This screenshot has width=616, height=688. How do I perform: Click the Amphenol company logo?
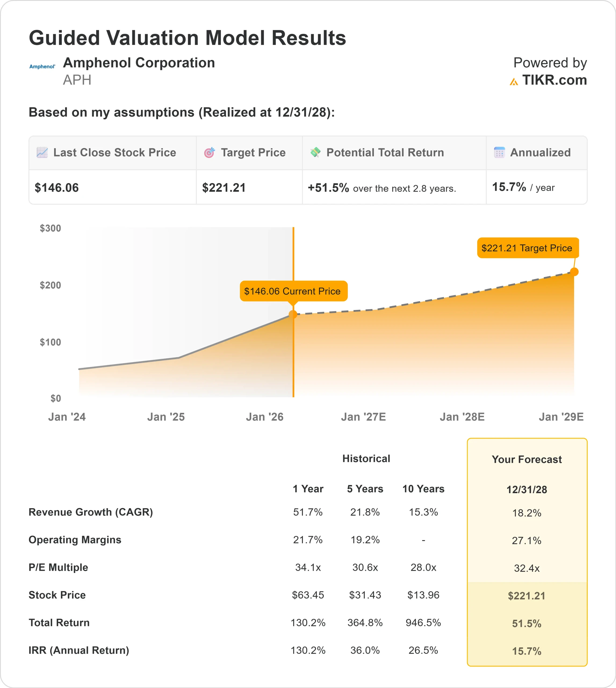(42, 66)
